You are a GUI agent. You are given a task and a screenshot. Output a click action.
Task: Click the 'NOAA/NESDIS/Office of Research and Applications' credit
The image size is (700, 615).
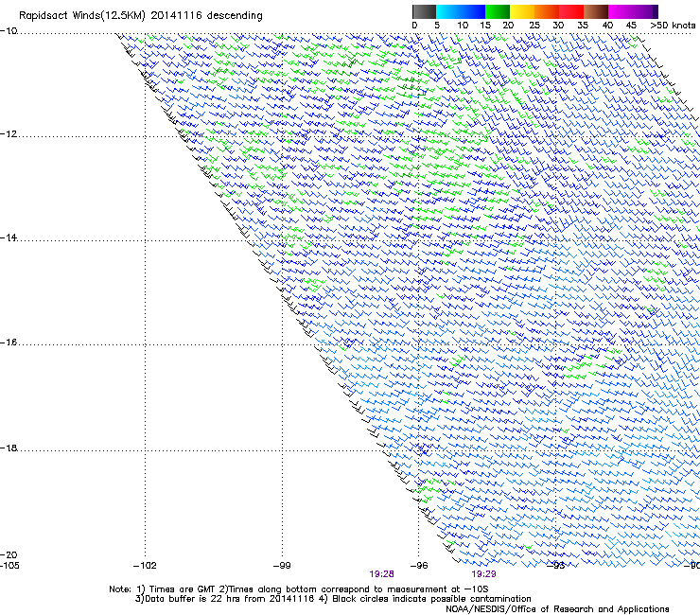point(557,609)
